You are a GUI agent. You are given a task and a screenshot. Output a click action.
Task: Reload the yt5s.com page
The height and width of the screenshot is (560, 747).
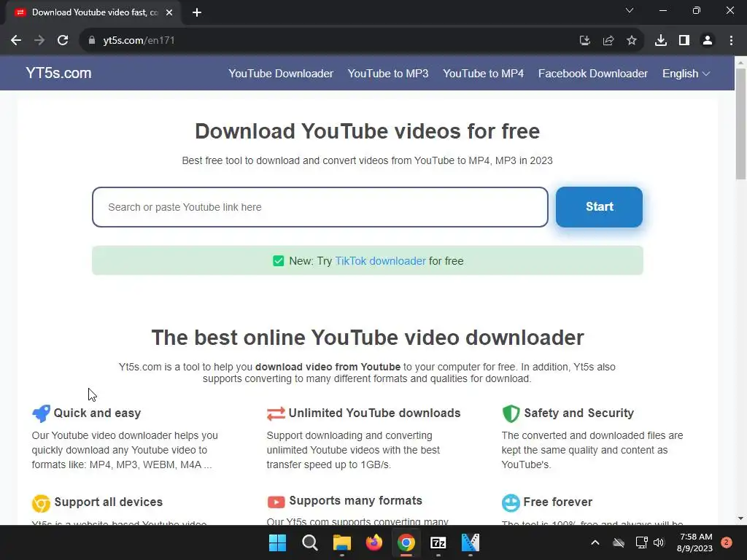[x=63, y=41]
